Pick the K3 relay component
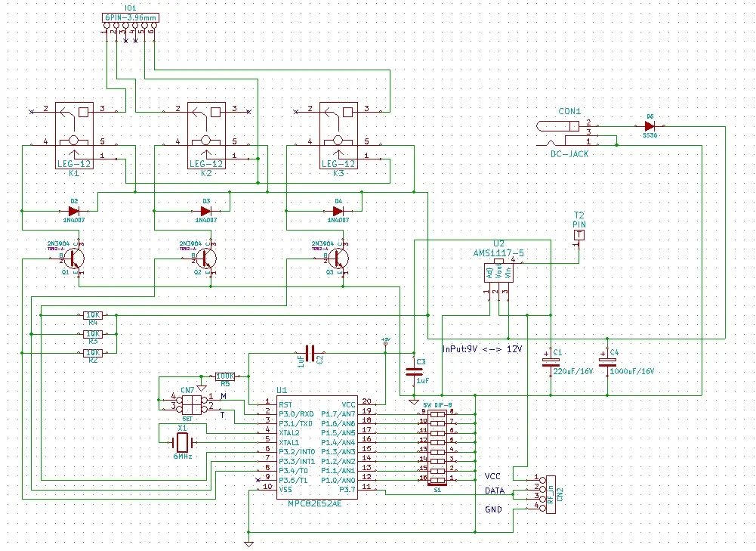Viewport: 756px width, 551px height. pyautogui.click(x=339, y=132)
